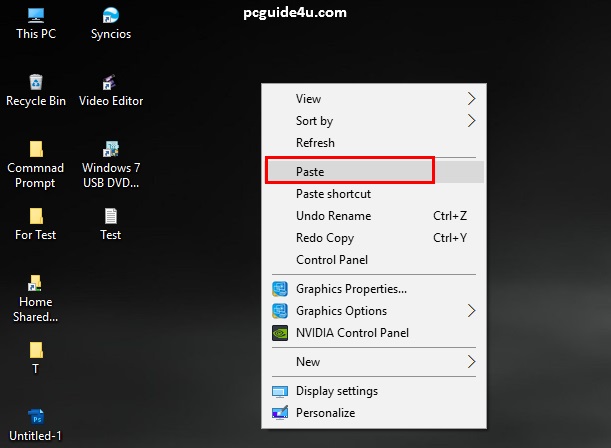Select the folder named T
The image size is (611, 448).
pos(36,351)
